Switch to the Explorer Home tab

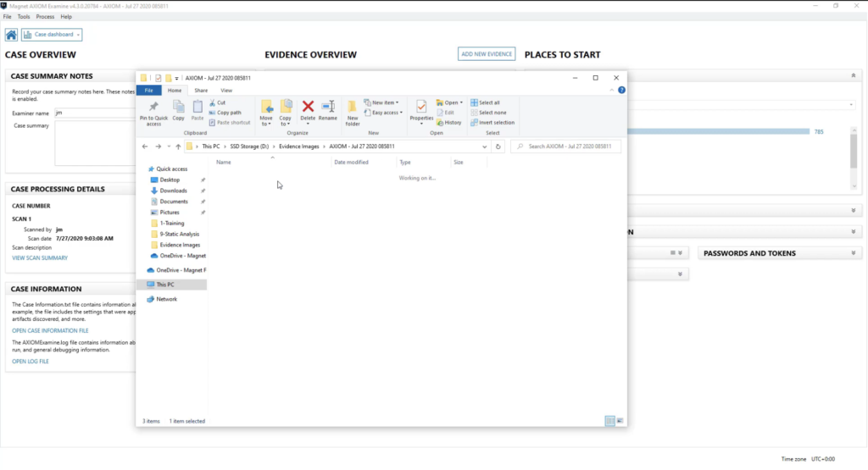[175, 91]
